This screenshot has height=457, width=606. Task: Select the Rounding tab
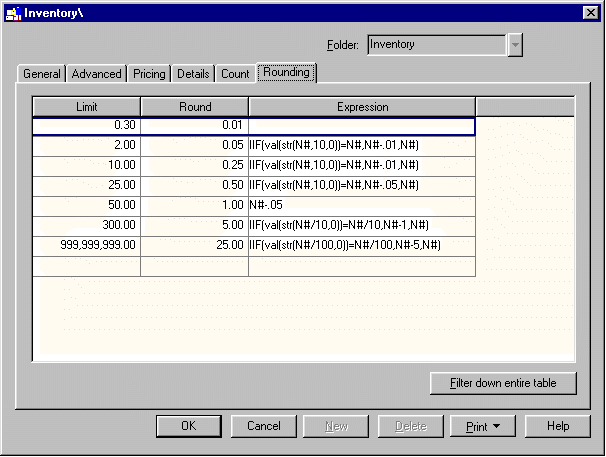point(286,72)
